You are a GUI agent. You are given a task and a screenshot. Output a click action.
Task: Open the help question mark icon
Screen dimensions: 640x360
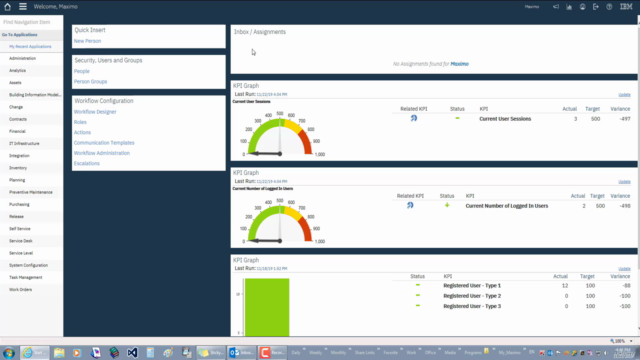click(609, 7)
